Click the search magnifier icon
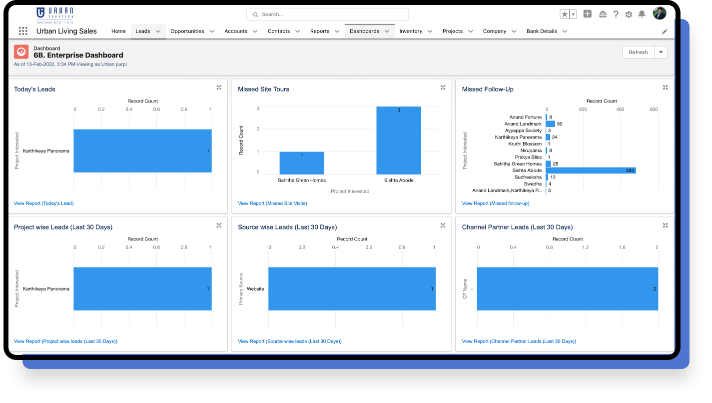 click(x=255, y=15)
